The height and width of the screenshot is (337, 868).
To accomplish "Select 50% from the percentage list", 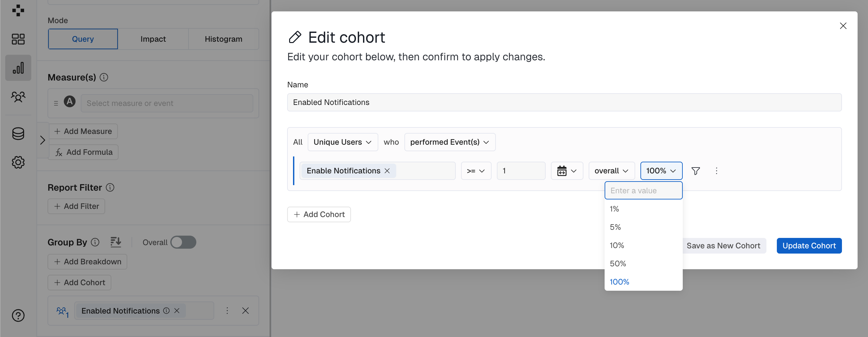I will [618, 263].
